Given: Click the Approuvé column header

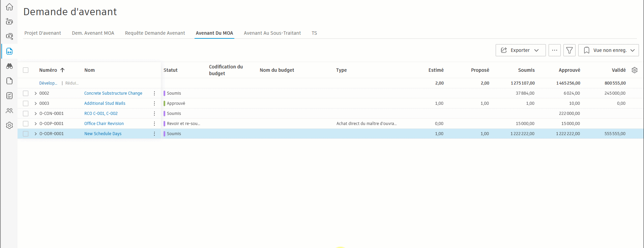Looking at the screenshot, I should (569, 70).
